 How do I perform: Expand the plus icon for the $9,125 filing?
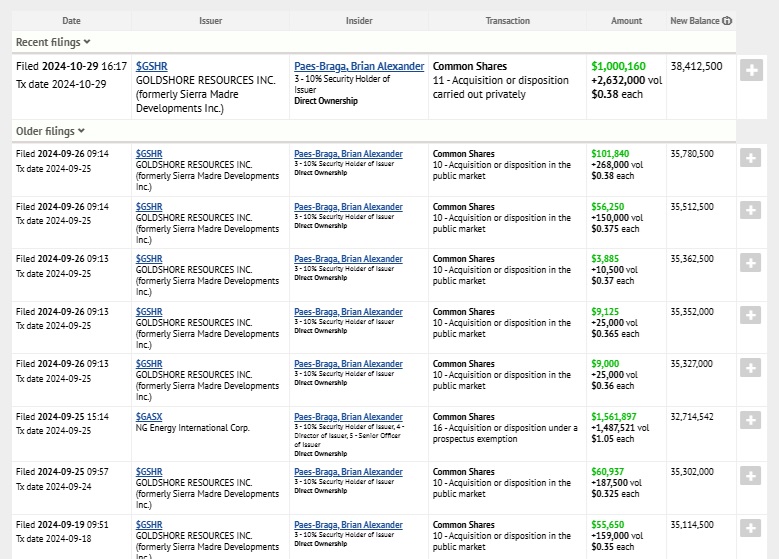(750, 315)
